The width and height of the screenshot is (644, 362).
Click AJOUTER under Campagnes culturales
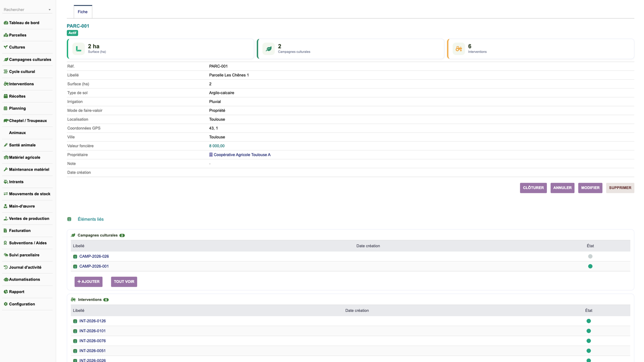[x=89, y=282]
